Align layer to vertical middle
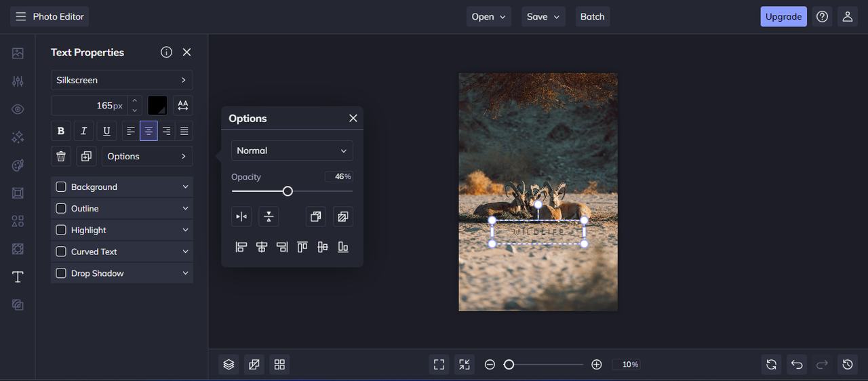This screenshot has height=381, width=868. click(x=323, y=247)
